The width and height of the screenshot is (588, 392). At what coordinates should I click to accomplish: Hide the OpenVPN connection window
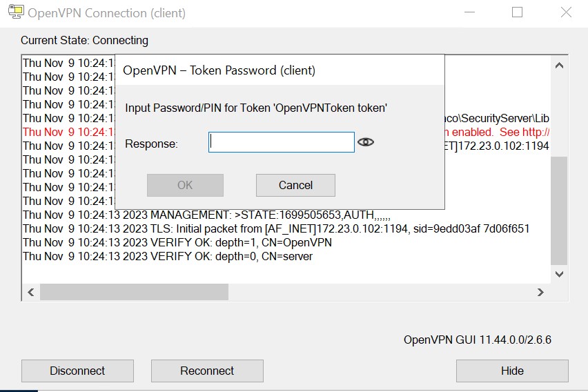point(512,371)
